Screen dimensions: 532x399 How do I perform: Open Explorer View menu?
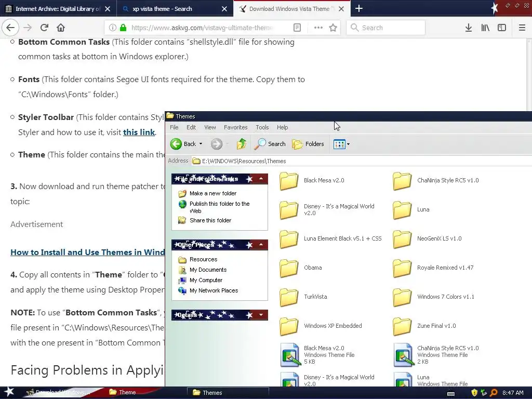(x=210, y=127)
